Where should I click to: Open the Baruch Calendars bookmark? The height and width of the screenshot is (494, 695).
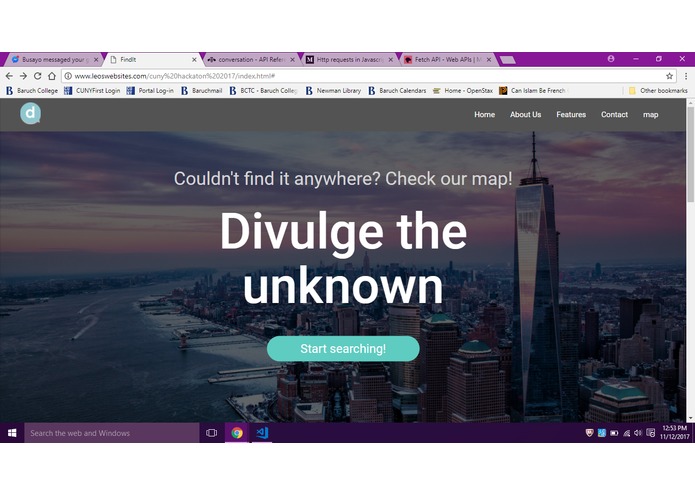397,91
